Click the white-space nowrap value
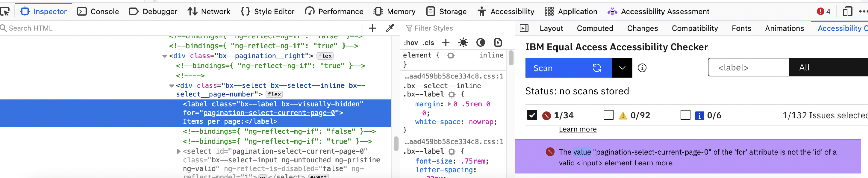Screen dimensions: 868x178 point(481,122)
